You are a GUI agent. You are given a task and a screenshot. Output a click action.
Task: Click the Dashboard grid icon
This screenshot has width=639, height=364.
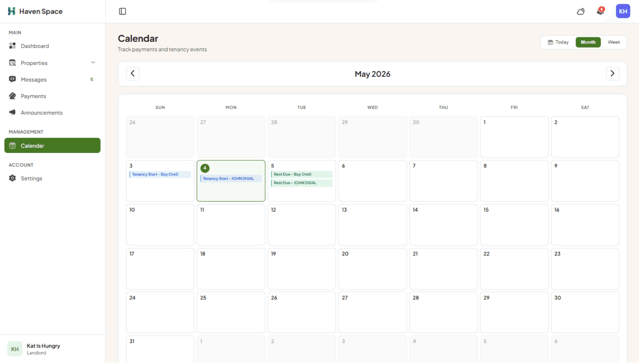(x=12, y=46)
